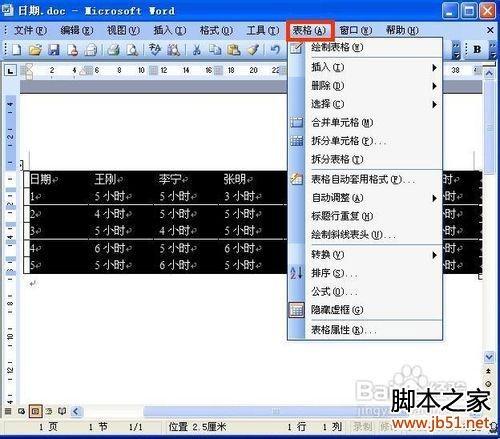Click the Copy toolbar icon
Screen dimensions: 500x439
215,50
